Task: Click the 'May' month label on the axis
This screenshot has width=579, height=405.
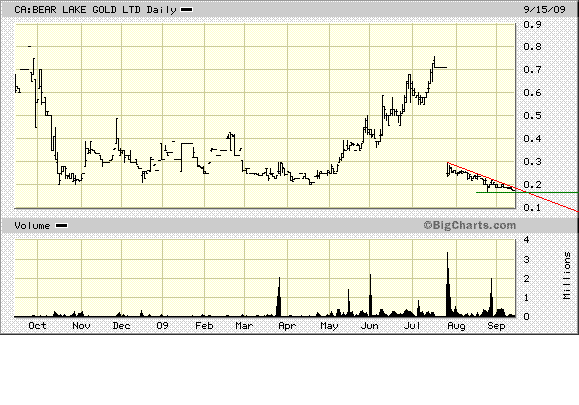Action: click(x=329, y=326)
